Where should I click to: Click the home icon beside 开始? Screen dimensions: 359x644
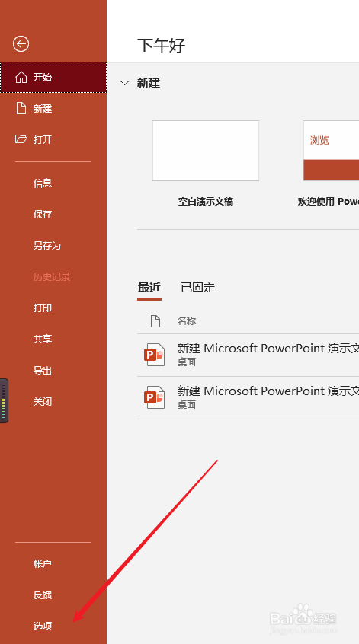[21, 77]
